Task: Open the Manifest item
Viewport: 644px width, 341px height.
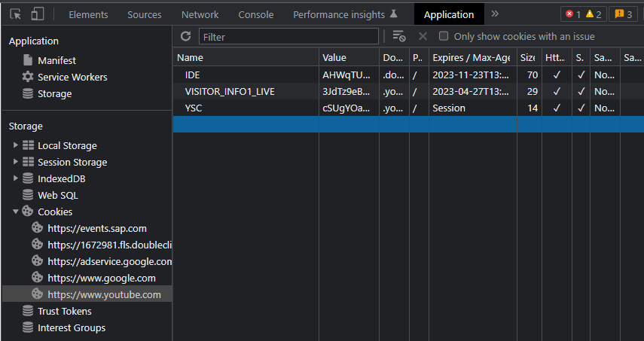Action: [56, 60]
